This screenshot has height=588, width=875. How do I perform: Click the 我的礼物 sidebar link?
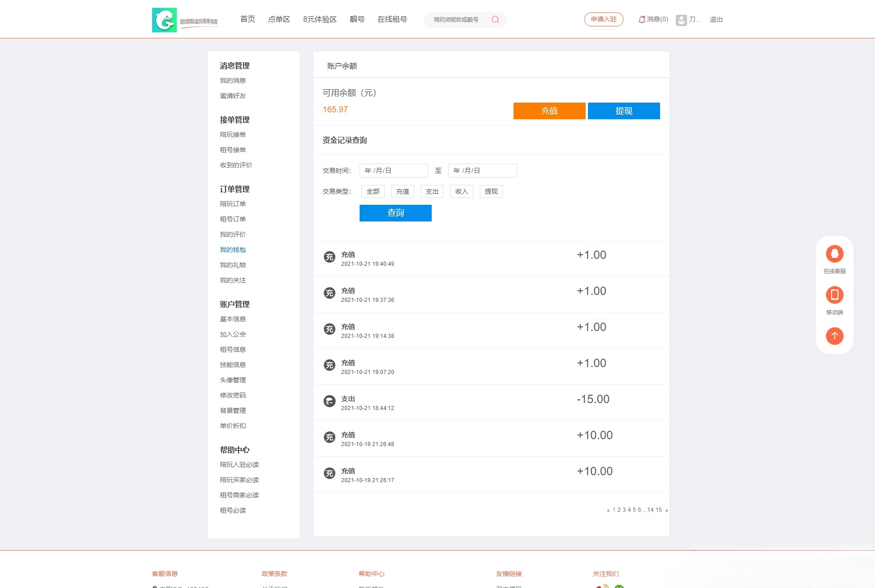(x=233, y=265)
